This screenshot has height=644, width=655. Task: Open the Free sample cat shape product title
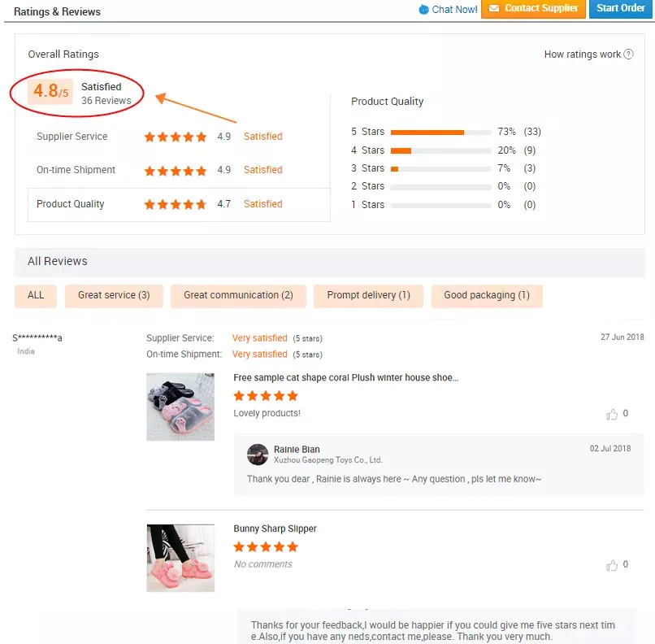click(x=346, y=378)
